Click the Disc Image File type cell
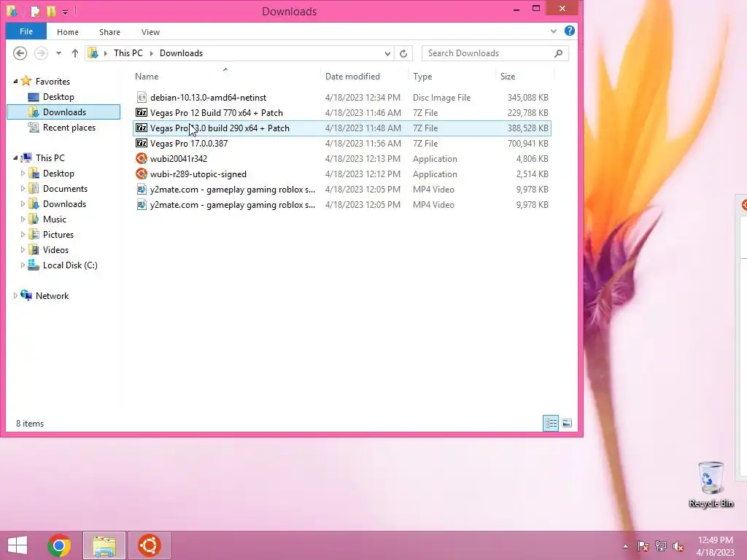 [441, 97]
